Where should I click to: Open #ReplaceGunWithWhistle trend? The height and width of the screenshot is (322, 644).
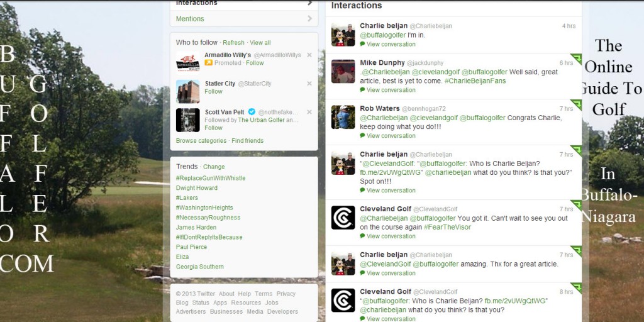point(211,178)
